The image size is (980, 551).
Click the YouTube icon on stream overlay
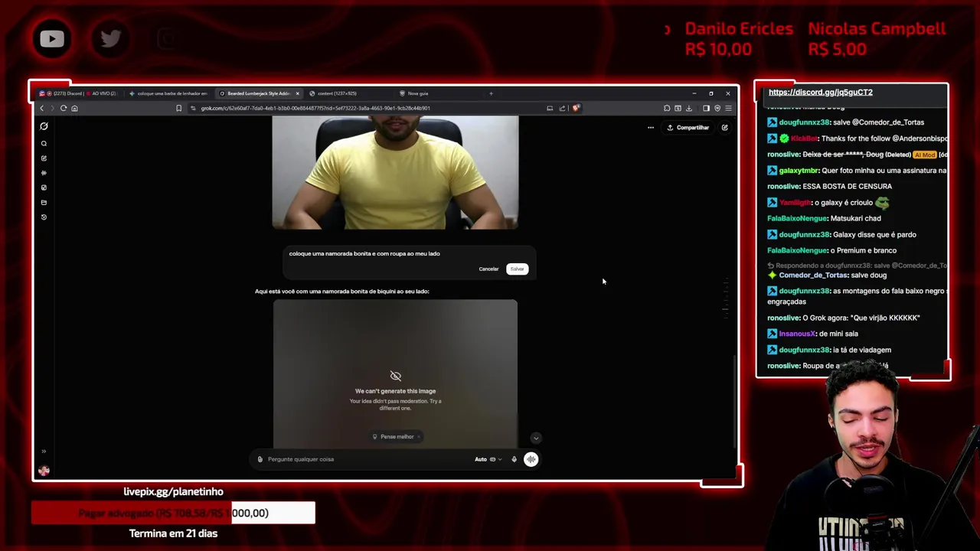pyautogui.click(x=52, y=38)
